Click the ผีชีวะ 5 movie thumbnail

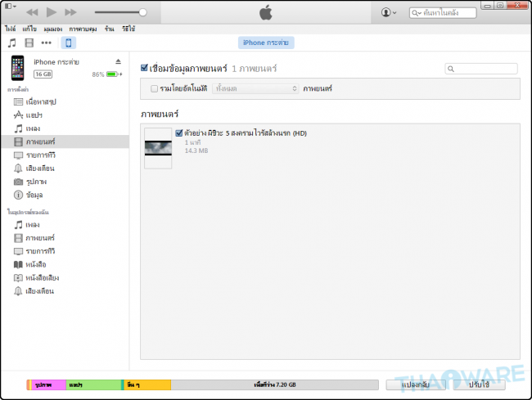(158, 148)
